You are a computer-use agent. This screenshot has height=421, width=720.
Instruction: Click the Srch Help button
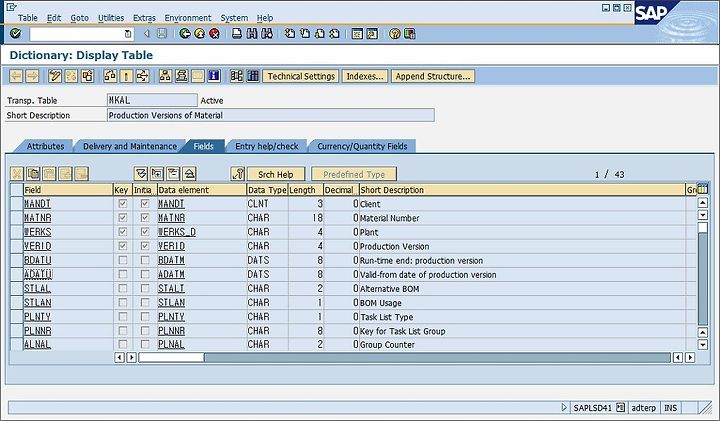pos(276,174)
